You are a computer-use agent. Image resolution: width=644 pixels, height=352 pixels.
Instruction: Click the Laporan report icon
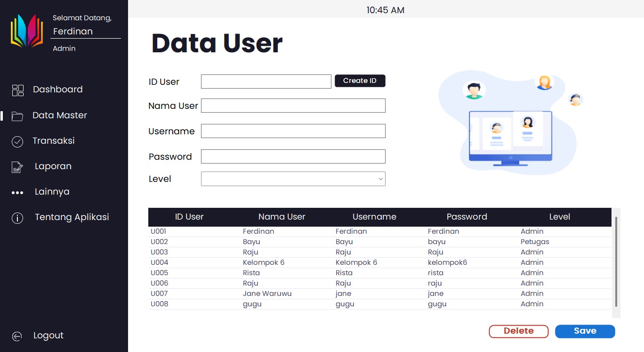[17, 167]
